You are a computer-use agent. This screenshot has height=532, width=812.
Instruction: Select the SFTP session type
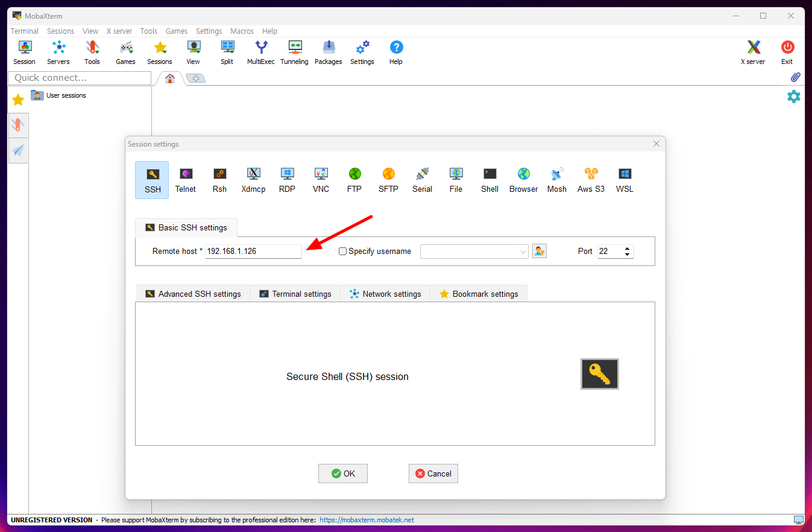(388, 180)
